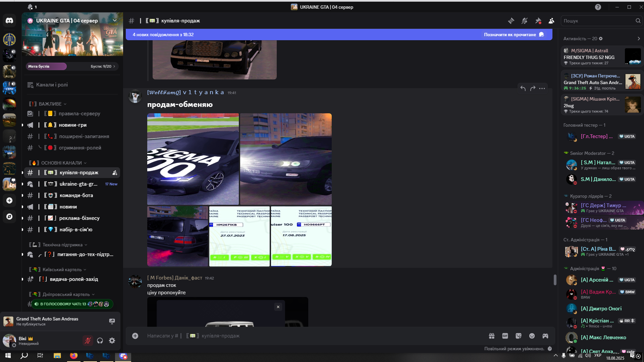Open the Discord inbox bell icon
This screenshot has height=362, width=644.
click(x=30, y=7)
